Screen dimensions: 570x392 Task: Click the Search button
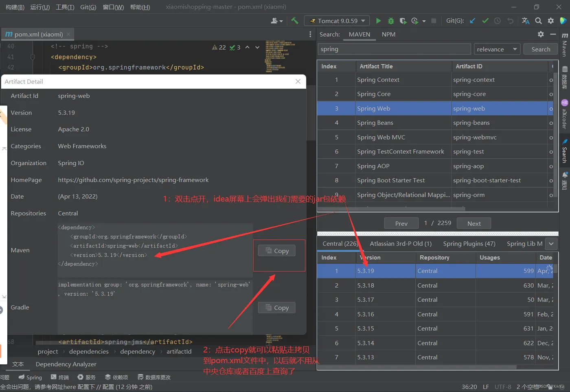pos(541,49)
